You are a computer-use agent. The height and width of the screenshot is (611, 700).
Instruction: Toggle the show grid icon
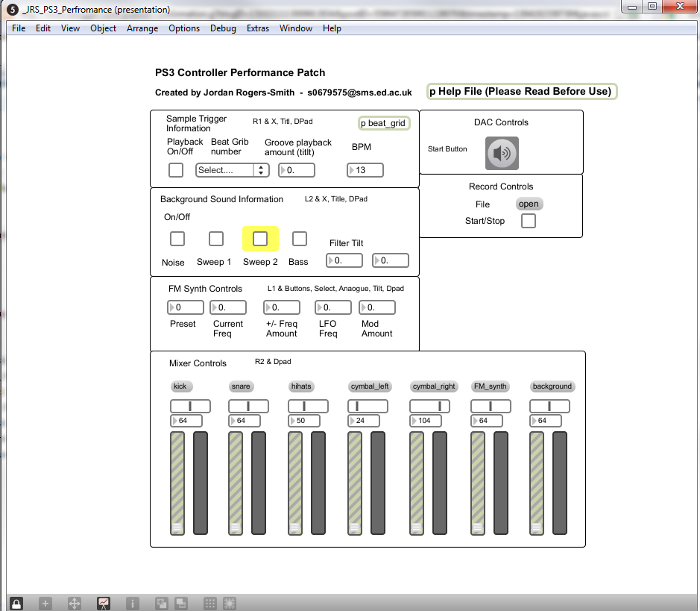(209, 604)
